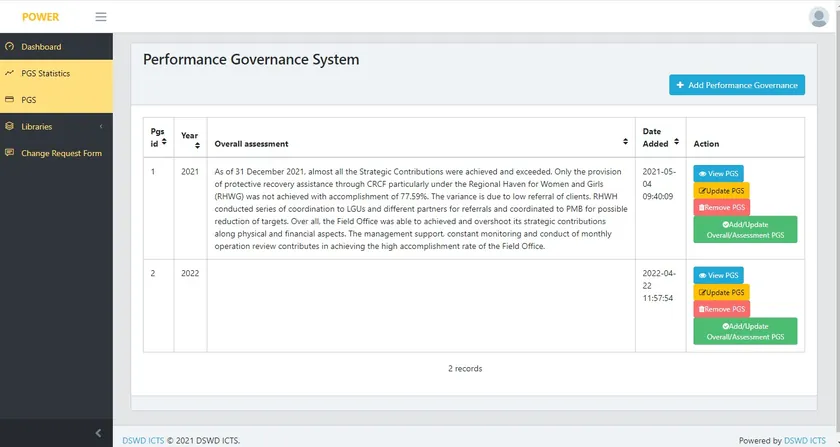Click the PGS Statistics chart icon
Screen dimensions: 840x447
(9, 73)
